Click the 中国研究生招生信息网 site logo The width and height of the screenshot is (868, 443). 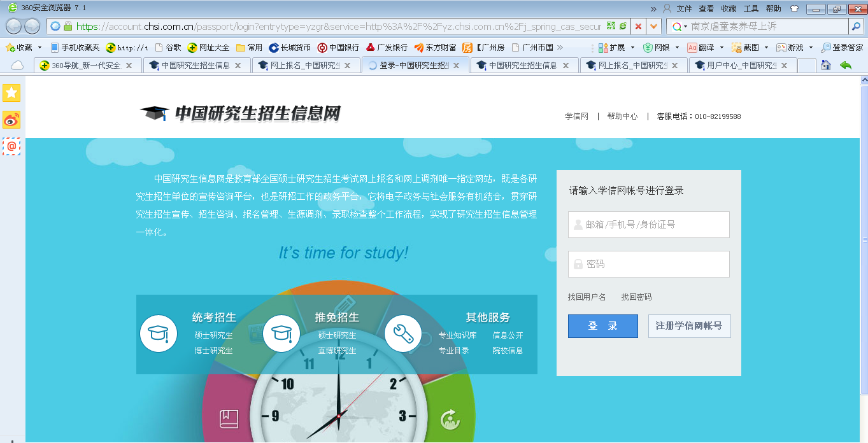point(240,113)
